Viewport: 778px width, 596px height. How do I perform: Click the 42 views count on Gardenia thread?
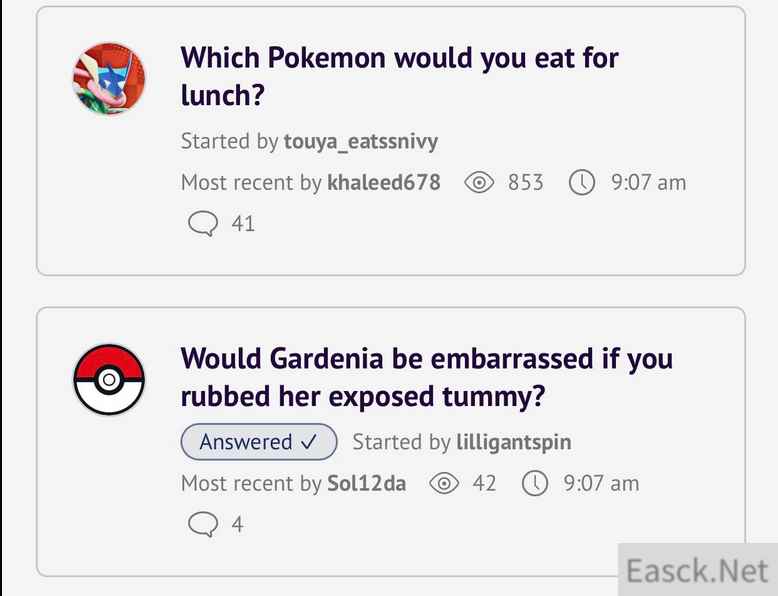coord(484,483)
